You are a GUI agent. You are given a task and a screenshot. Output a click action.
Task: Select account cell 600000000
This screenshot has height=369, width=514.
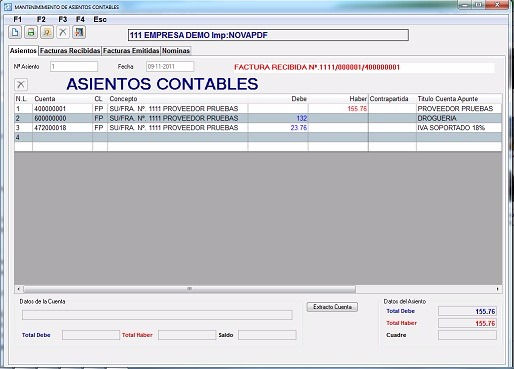(62, 118)
